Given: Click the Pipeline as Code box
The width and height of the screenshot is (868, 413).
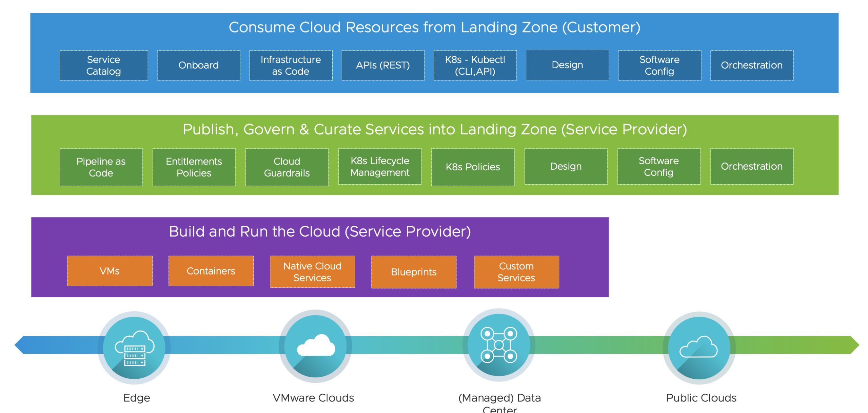Looking at the screenshot, I should tap(101, 167).
